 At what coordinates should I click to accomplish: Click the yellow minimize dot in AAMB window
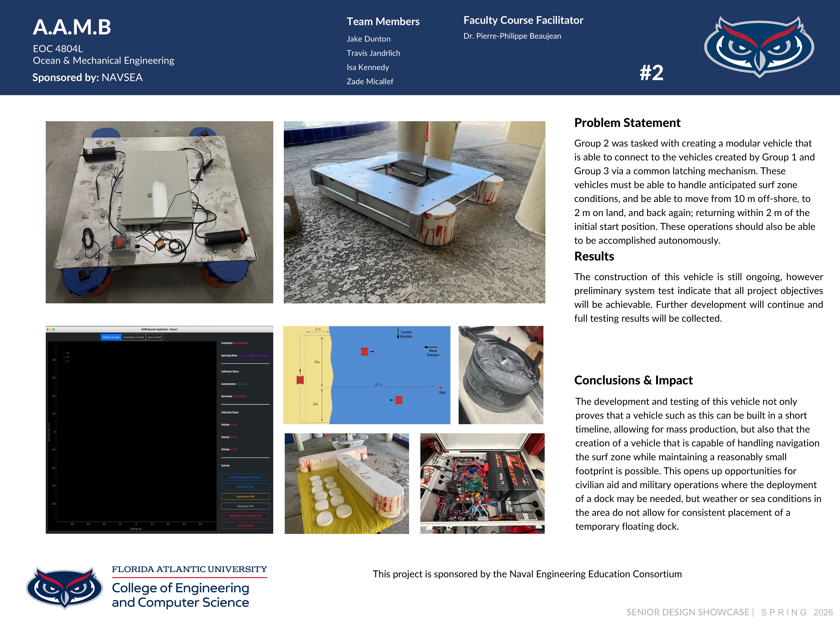pyautogui.click(x=50, y=329)
